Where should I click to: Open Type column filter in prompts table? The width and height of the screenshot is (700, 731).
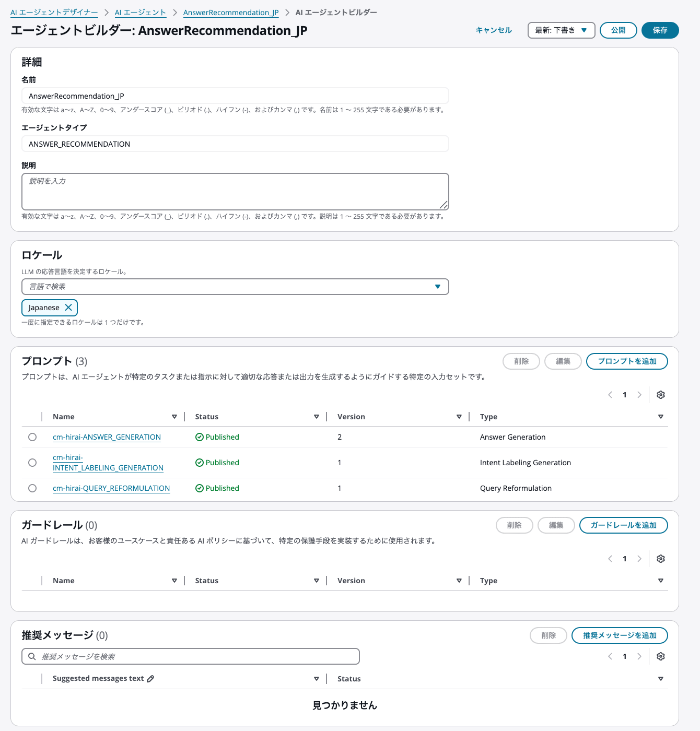pos(660,417)
